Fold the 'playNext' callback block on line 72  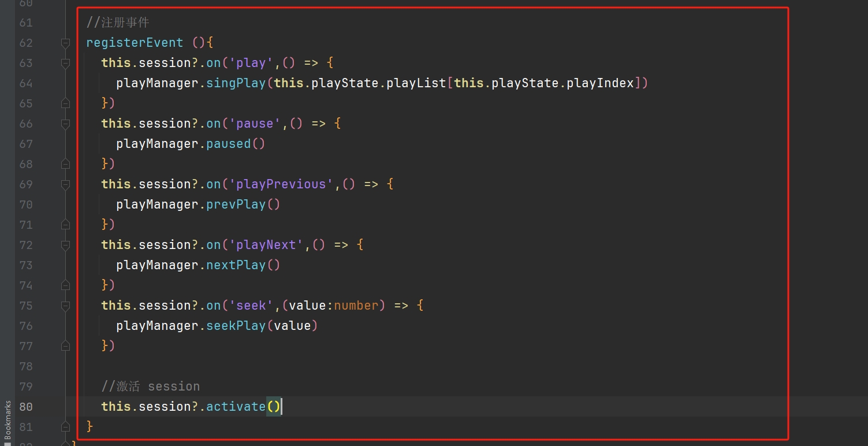[65, 245]
